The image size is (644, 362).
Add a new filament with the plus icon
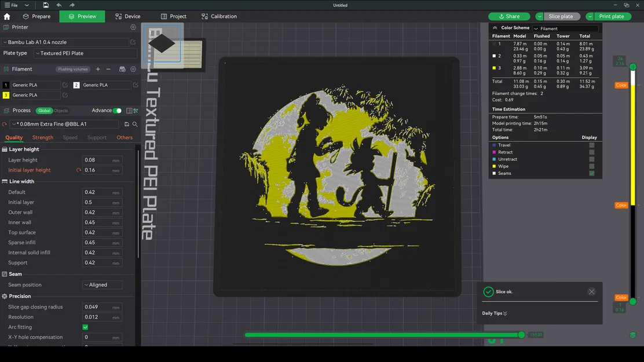(98, 69)
